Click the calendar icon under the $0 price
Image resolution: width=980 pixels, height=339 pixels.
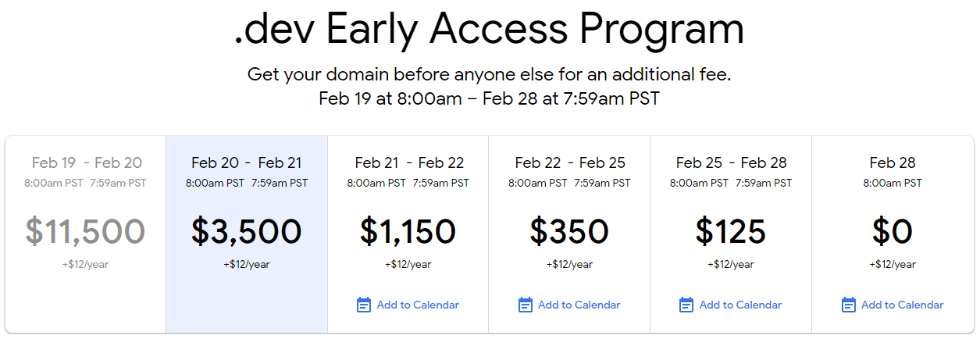click(x=849, y=305)
